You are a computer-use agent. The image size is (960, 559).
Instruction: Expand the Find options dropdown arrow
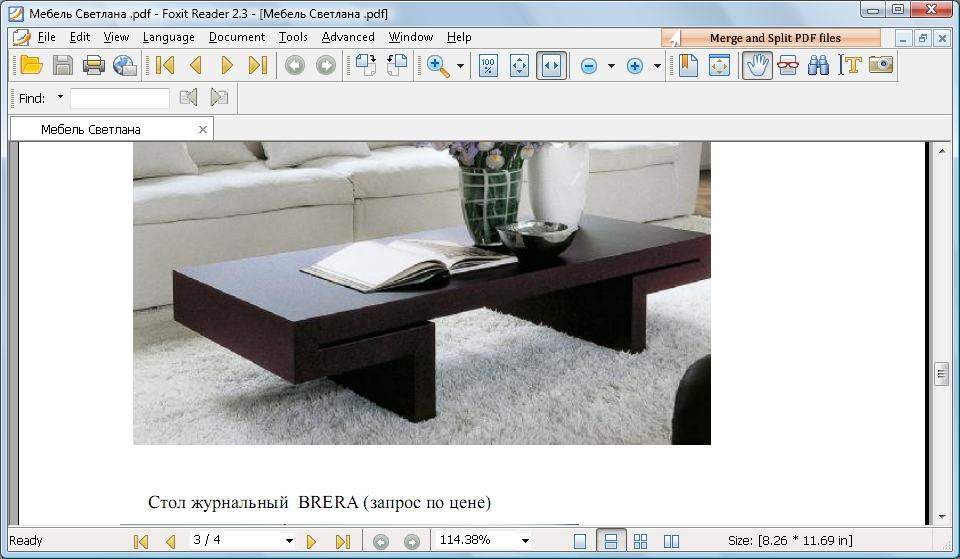coord(60,98)
